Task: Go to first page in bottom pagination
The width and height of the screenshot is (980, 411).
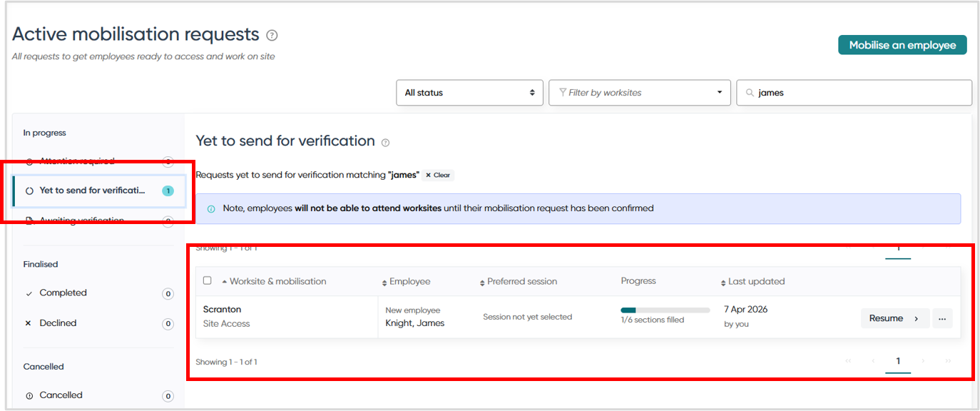Action: (848, 361)
